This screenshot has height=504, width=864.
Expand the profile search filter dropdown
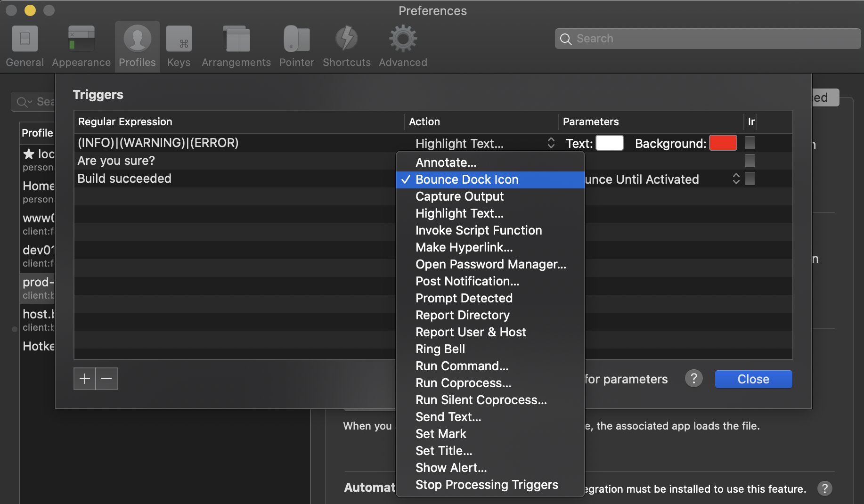coord(24,102)
